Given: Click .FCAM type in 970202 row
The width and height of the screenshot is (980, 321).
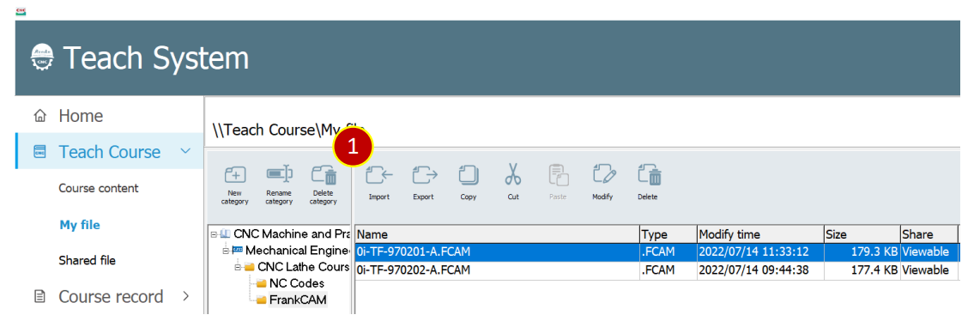Looking at the screenshot, I should (658, 270).
